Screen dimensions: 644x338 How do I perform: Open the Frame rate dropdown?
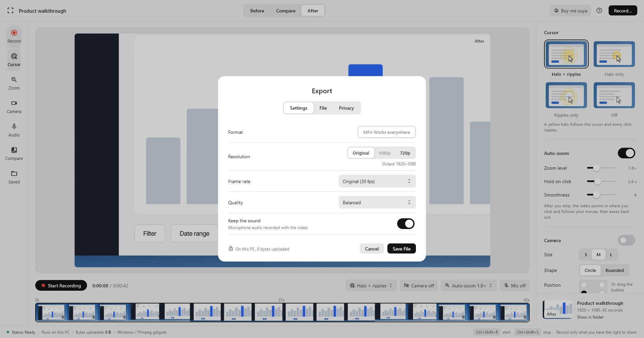(377, 181)
